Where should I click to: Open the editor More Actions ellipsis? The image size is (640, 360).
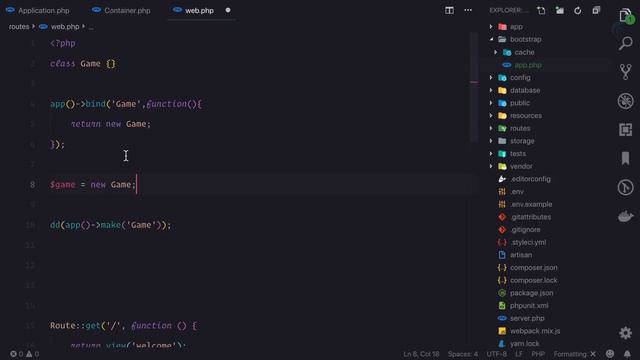coord(468,11)
